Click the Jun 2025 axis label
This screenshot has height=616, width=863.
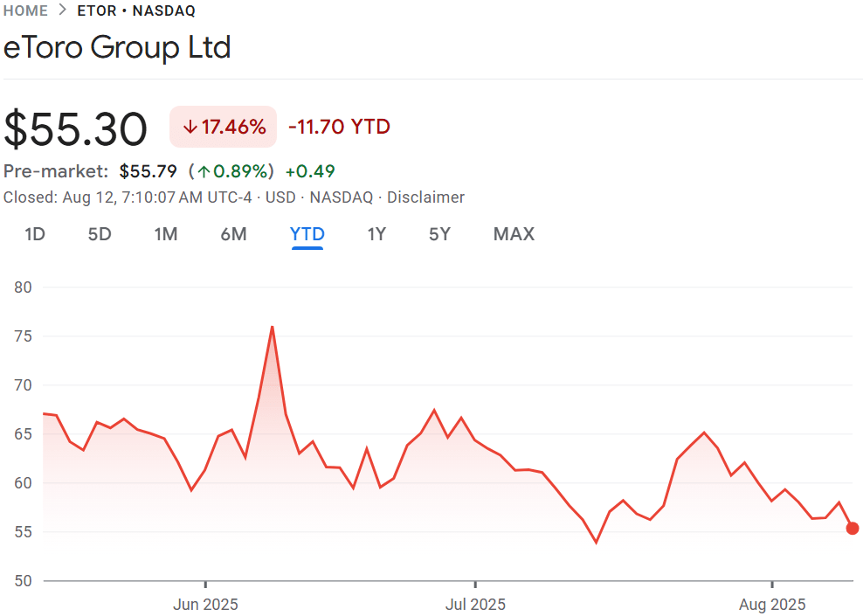tap(206, 604)
